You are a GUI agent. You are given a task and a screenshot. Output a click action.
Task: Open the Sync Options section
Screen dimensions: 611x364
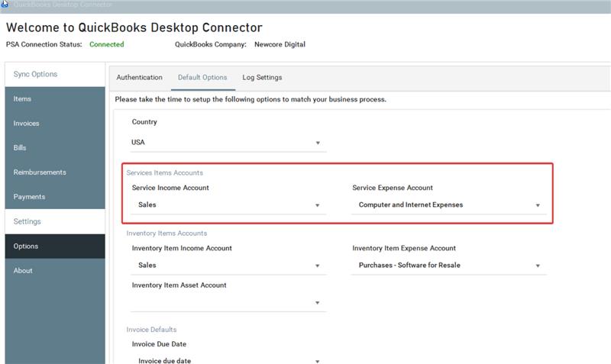click(x=55, y=74)
